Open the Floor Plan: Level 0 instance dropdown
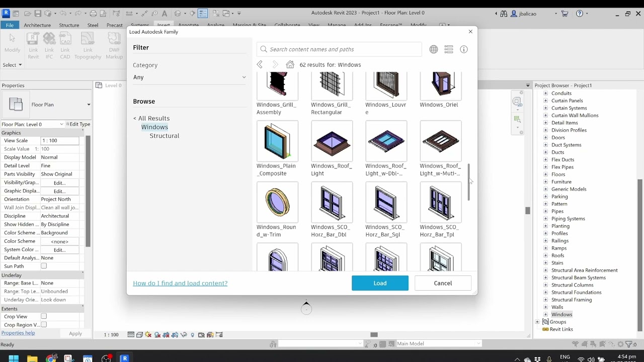644x362 pixels. (x=61, y=124)
